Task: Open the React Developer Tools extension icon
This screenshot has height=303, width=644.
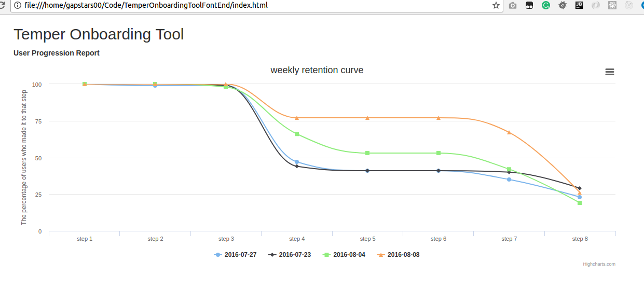Action: pyautogui.click(x=612, y=6)
